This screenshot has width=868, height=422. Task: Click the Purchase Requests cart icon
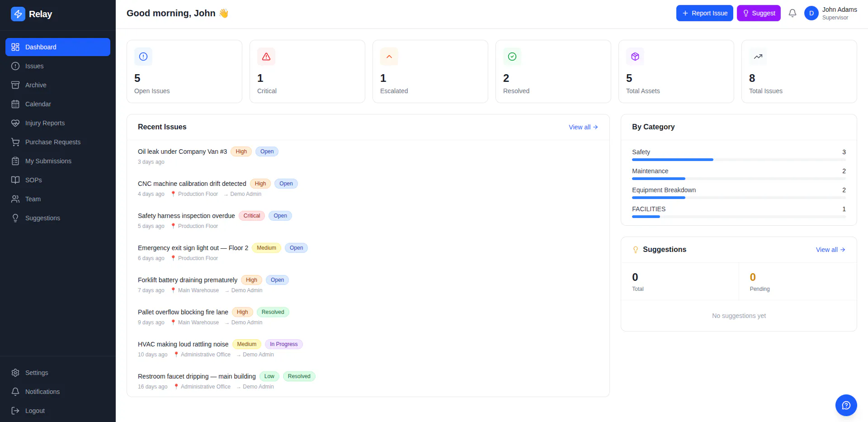pos(15,142)
